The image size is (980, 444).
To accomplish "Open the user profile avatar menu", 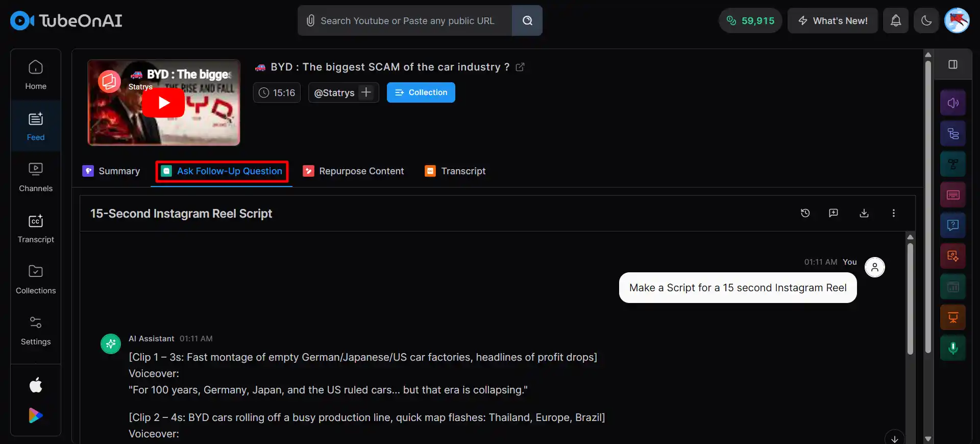I will [x=957, y=20].
